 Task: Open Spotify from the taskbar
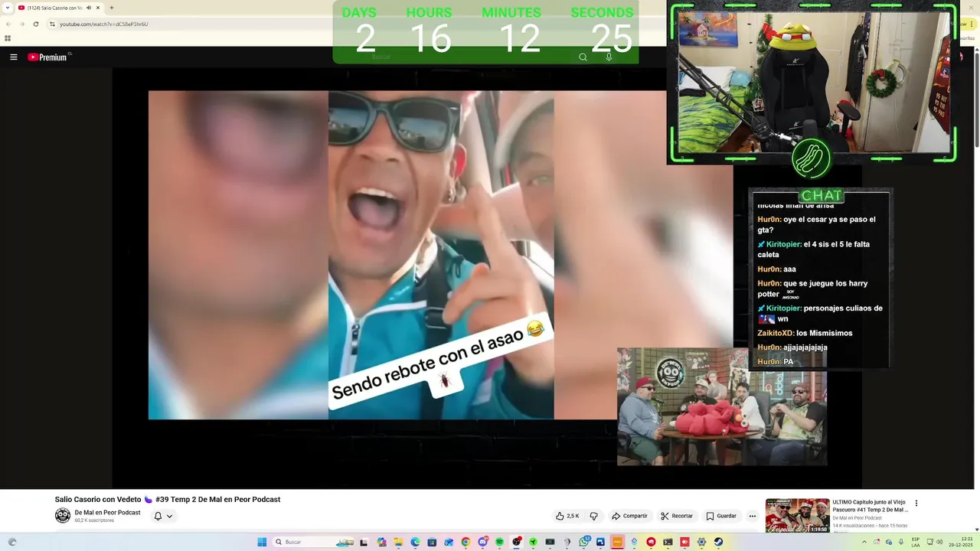(x=499, y=542)
